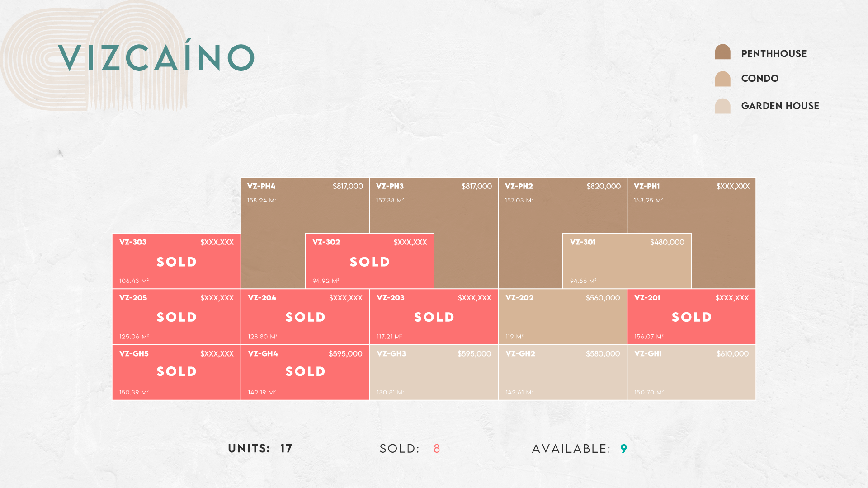Click the Condo arch legend icon
The width and height of the screenshot is (868, 488).
[x=722, y=79]
